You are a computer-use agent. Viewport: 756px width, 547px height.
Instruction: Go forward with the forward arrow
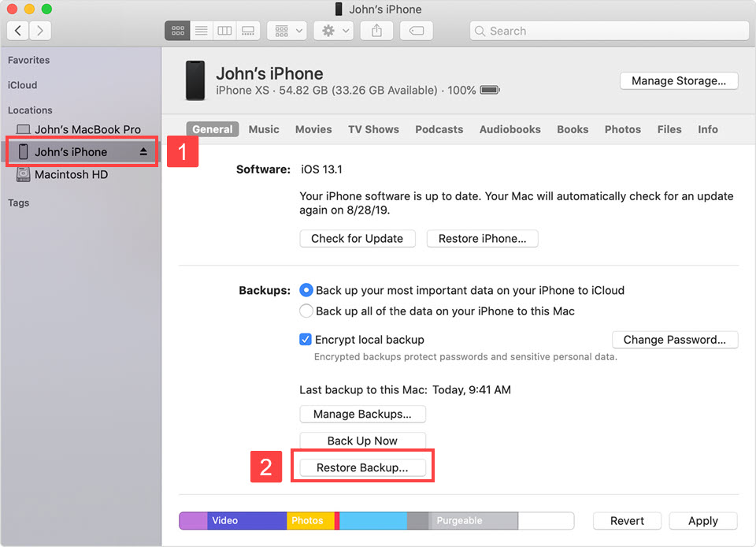[40, 31]
